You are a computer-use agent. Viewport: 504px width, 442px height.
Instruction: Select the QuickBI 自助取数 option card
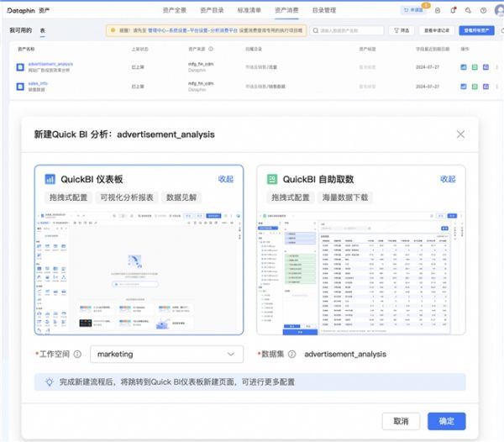click(361, 250)
